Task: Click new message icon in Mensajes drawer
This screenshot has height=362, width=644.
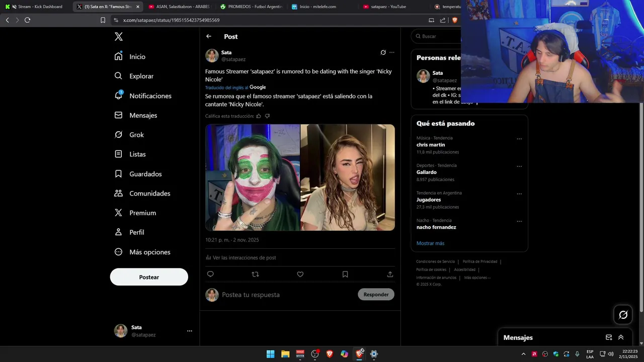Action: [609, 337]
